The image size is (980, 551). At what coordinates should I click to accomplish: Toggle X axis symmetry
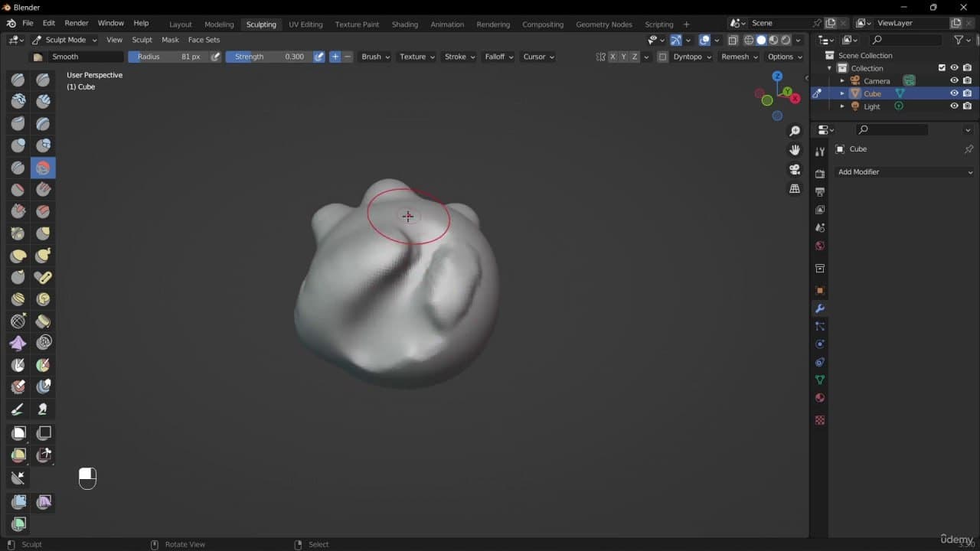612,57
